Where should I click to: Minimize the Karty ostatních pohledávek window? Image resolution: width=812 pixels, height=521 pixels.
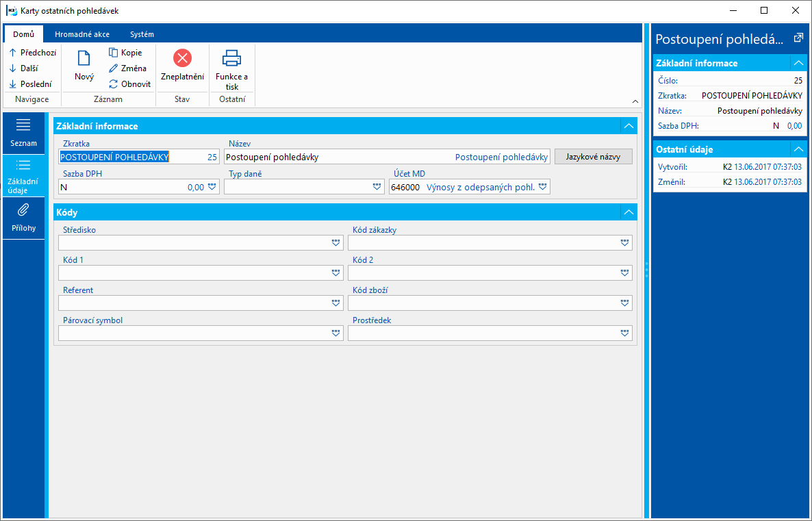[733, 10]
